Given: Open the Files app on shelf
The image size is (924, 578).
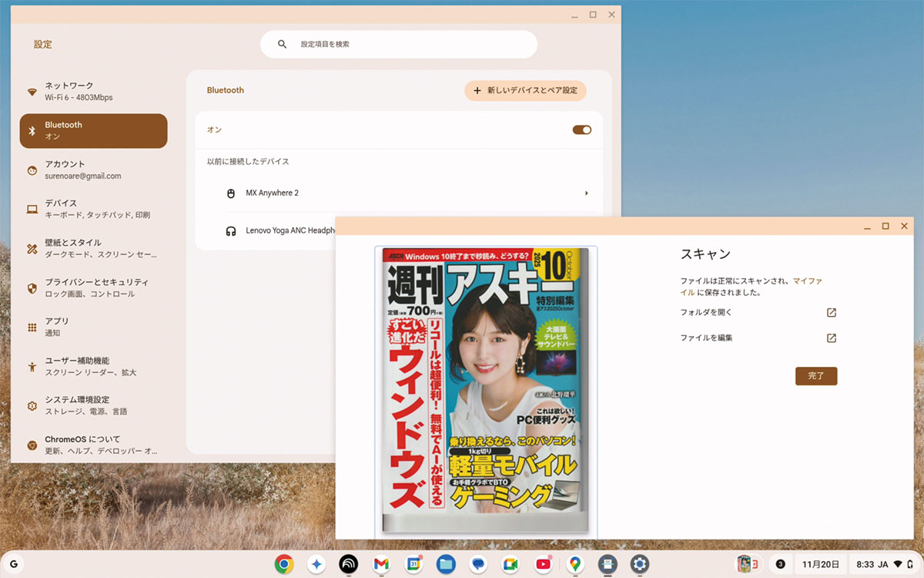Looking at the screenshot, I should click(x=446, y=564).
